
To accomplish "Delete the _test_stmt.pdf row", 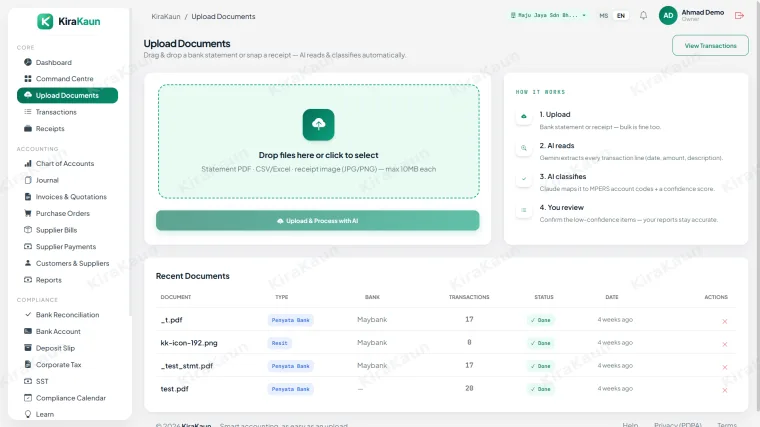I will [x=725, y=367].
